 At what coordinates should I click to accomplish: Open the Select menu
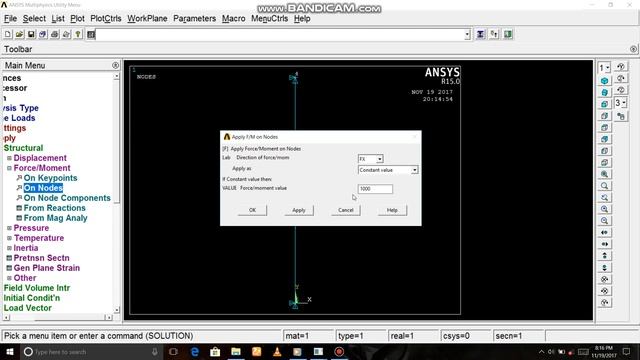(34, 19)
